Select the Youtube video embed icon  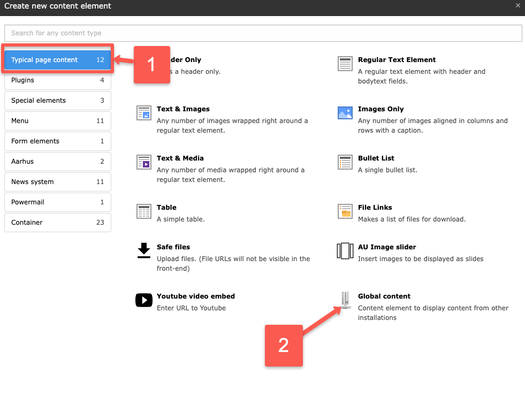(x=144, y=300)
